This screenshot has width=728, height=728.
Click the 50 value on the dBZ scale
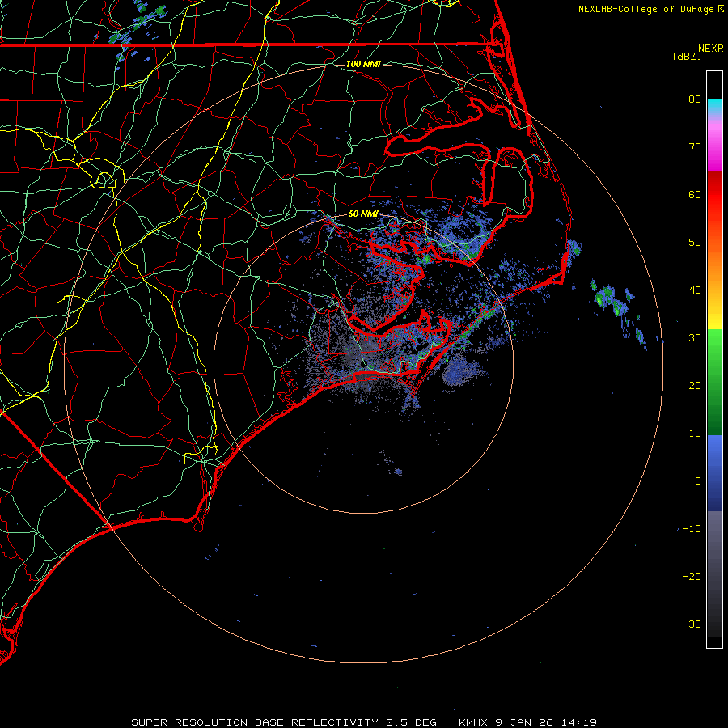(x=695, y=243)
